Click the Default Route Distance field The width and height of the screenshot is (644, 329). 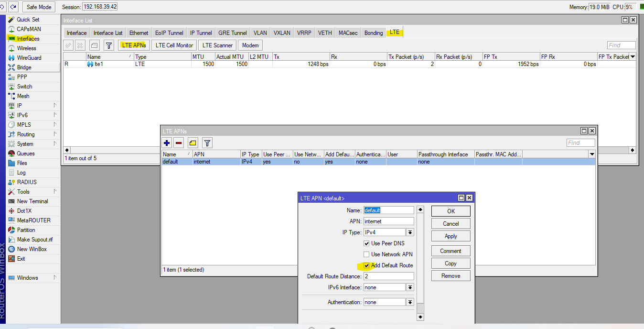pos(388,276)
